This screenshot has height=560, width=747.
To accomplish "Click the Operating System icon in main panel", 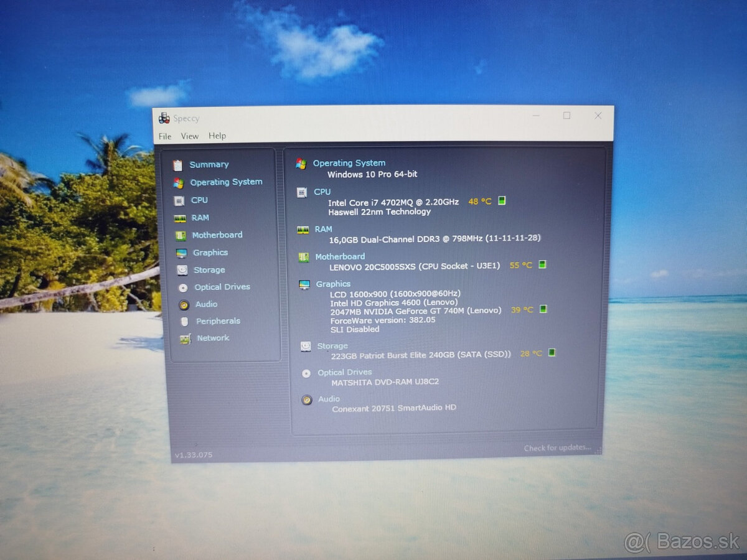I will coord(303,163).
